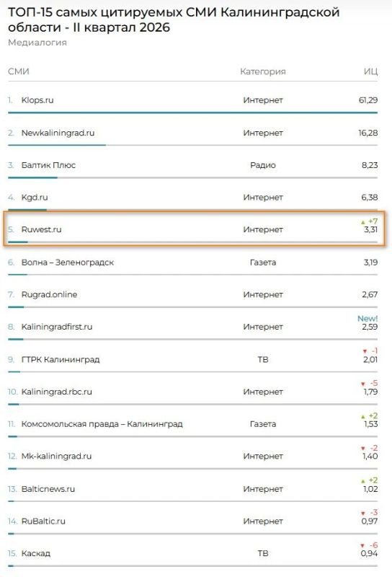Click the Klops.ru citation bar

(192, 113)
